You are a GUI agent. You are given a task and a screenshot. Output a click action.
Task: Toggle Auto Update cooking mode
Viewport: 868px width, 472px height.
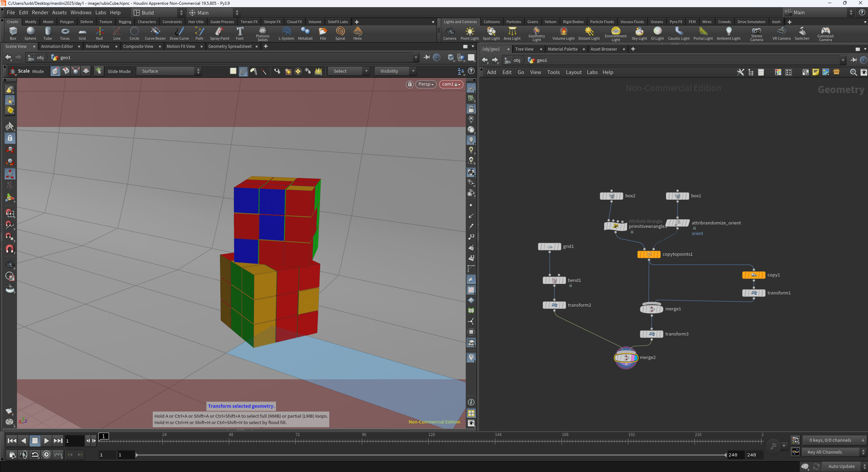(842, 466)
